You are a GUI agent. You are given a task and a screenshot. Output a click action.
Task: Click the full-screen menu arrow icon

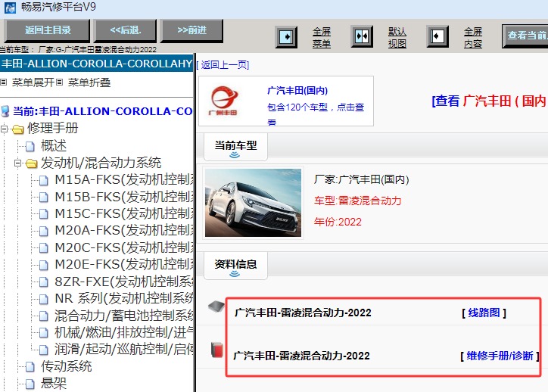(286, 36)
